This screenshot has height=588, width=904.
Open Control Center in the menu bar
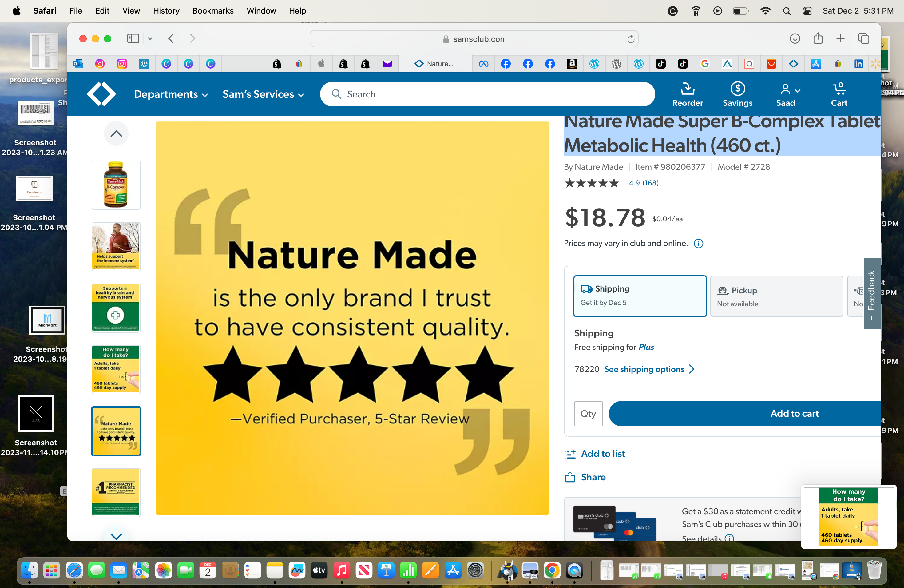pos(807,11)
